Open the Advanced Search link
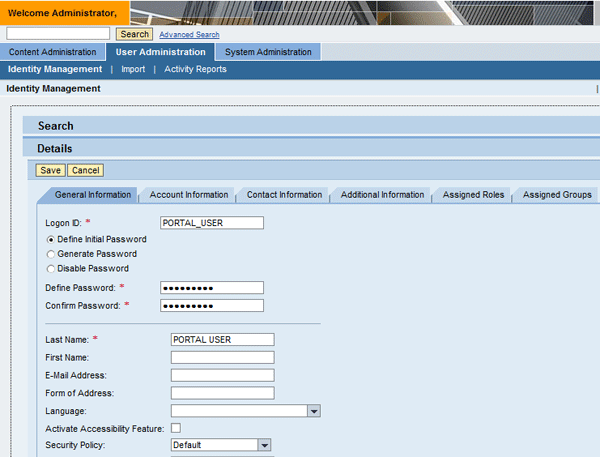Viewport: 600px width, 457px height. tap(189, 34)
